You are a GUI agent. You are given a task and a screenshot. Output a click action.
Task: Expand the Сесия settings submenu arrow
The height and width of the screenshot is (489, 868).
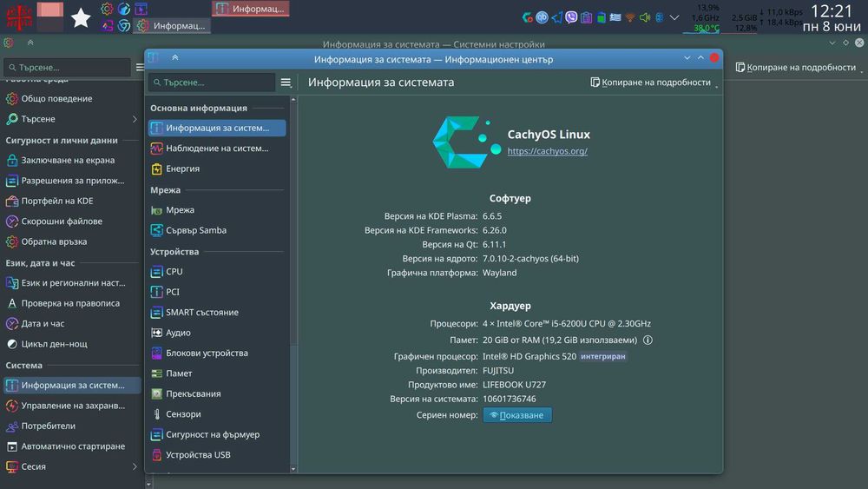pos(135,466)
